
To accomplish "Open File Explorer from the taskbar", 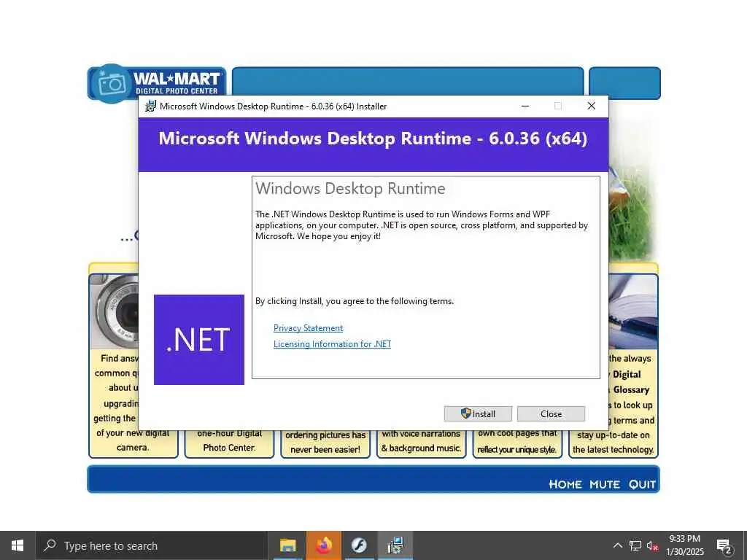I will point(287,545).
